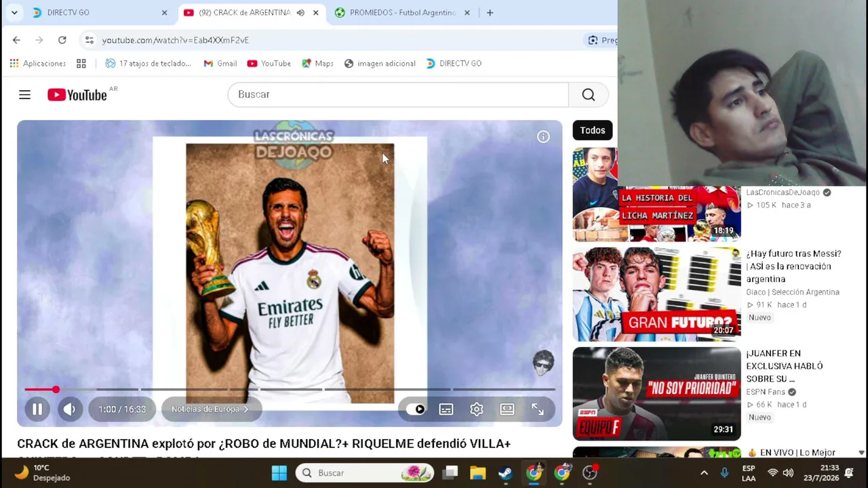
Task: Mute the audio-playing YouTube tab speaker icon
Action: click(300, 13)
